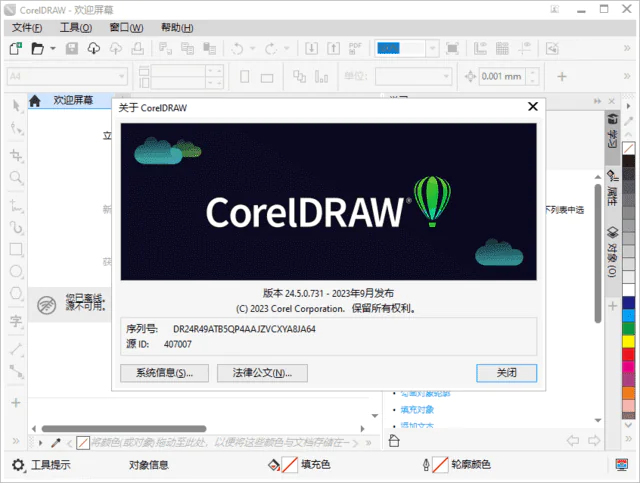Select the Polygon tool
Image resolution: width=640 pixels, height=483 pixels.
pyautogui.click(x=16, y=293)
